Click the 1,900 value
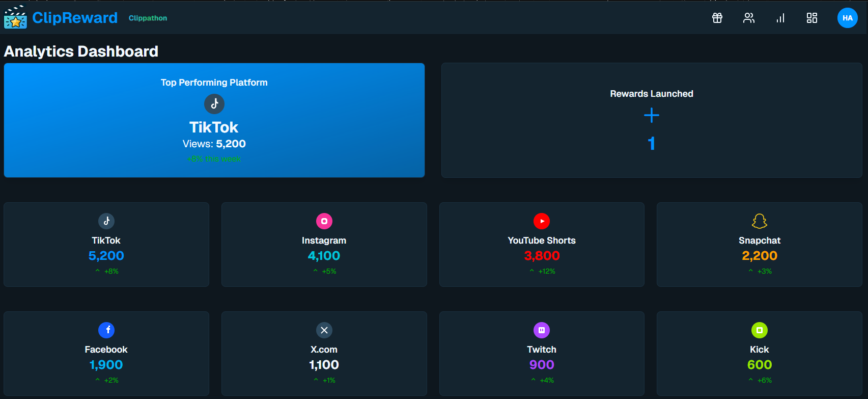 106,365
